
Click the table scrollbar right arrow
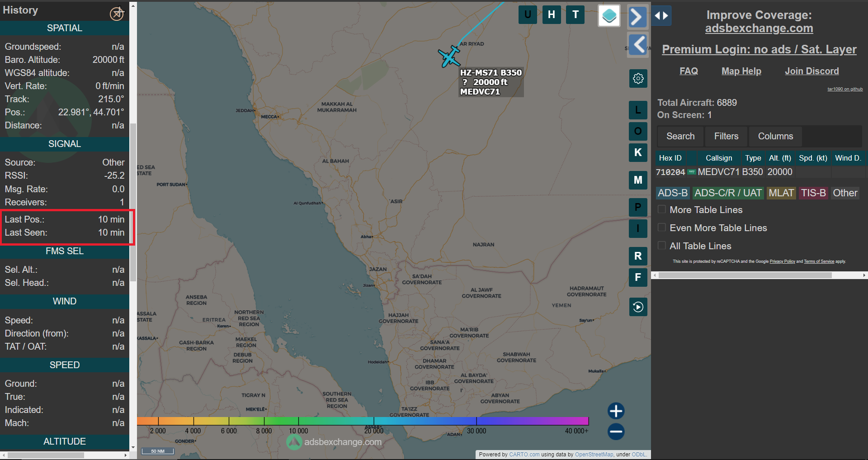864,275
